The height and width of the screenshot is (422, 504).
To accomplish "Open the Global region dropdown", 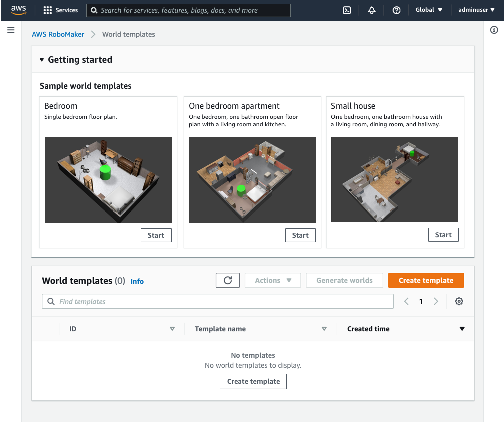I will 429,10.
